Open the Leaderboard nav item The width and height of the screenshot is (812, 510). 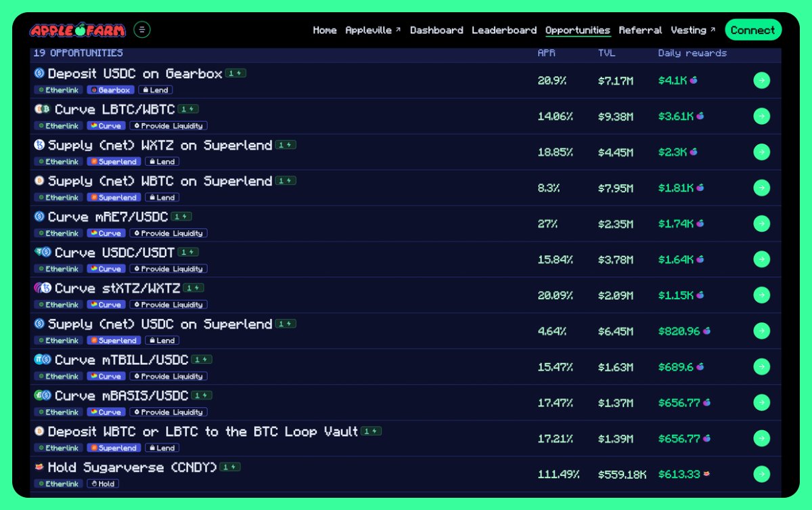[x=504, y=30]
